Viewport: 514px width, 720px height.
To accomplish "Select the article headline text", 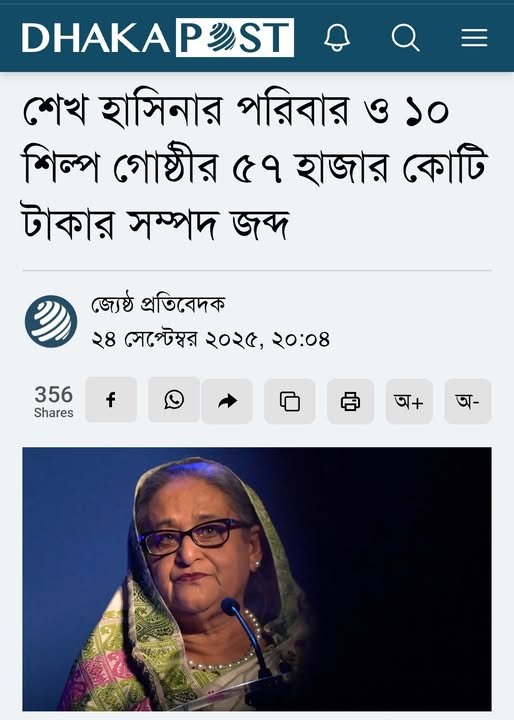I will 254,167.
